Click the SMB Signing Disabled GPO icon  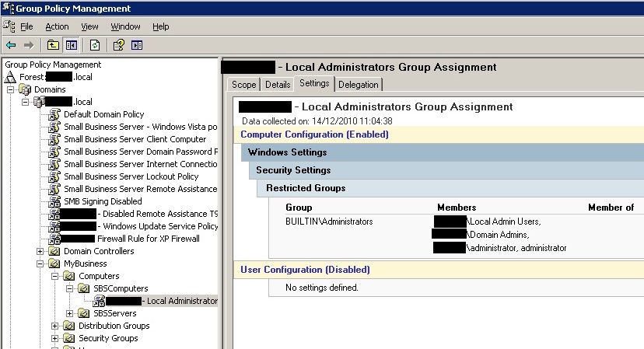tap(54, 201)
